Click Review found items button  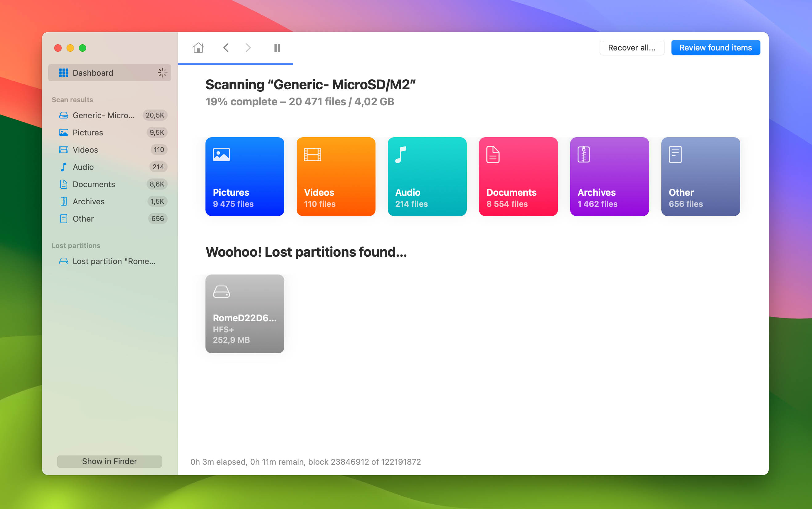[716, 47]
